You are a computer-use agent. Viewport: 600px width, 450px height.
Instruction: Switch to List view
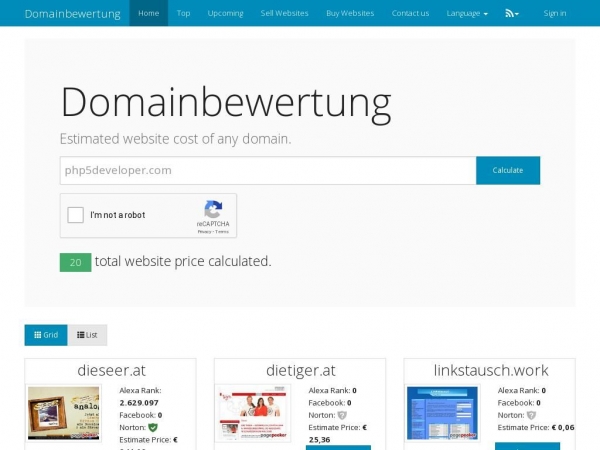pos(88,335)
